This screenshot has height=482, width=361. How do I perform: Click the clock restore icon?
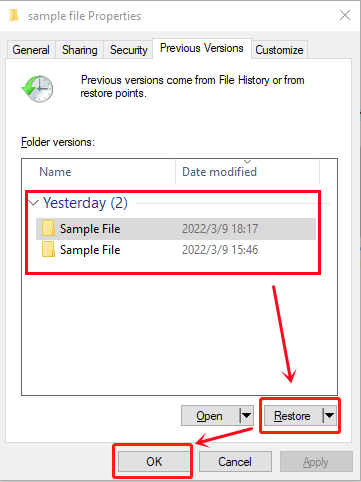pos(37,89)
